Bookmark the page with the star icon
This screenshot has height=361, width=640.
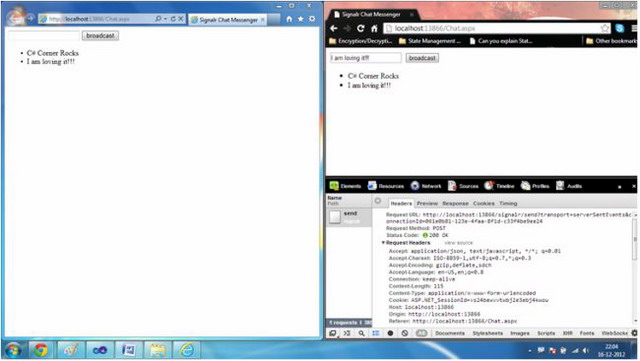pyautogui.click(x=605, y=28)
